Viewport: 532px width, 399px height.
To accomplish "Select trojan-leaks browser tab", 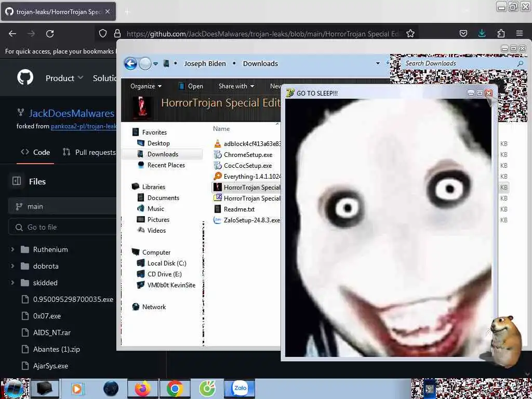I will (58, 11).
